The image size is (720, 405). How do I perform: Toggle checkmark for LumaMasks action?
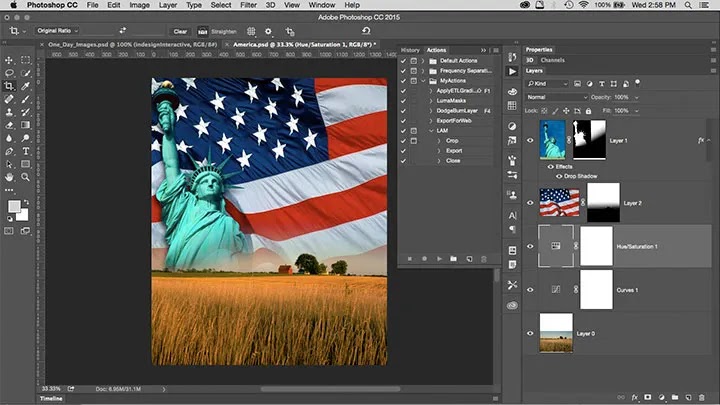(403, 101)
